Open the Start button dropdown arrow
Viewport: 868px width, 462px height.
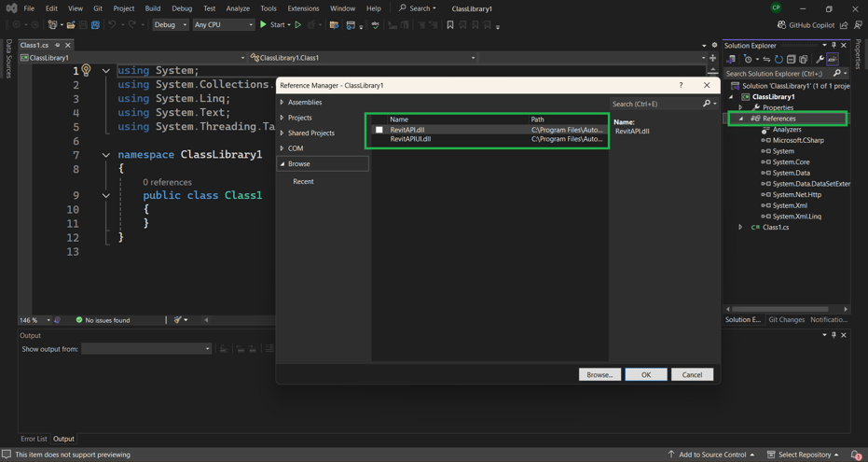pos(289,25)
